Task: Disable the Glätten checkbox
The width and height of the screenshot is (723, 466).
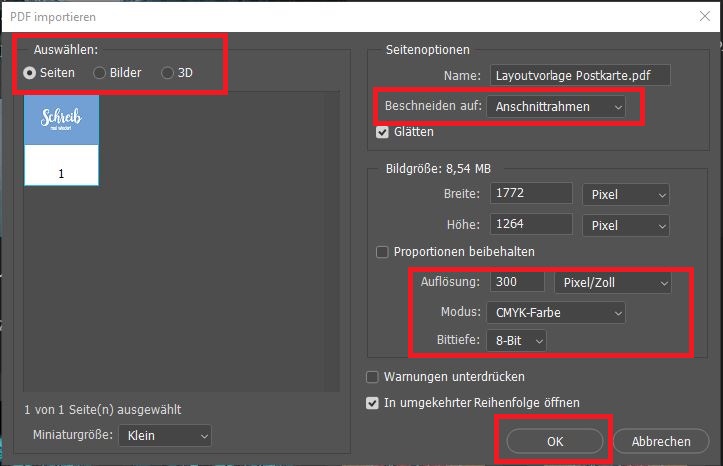Action: coord(382,132)
